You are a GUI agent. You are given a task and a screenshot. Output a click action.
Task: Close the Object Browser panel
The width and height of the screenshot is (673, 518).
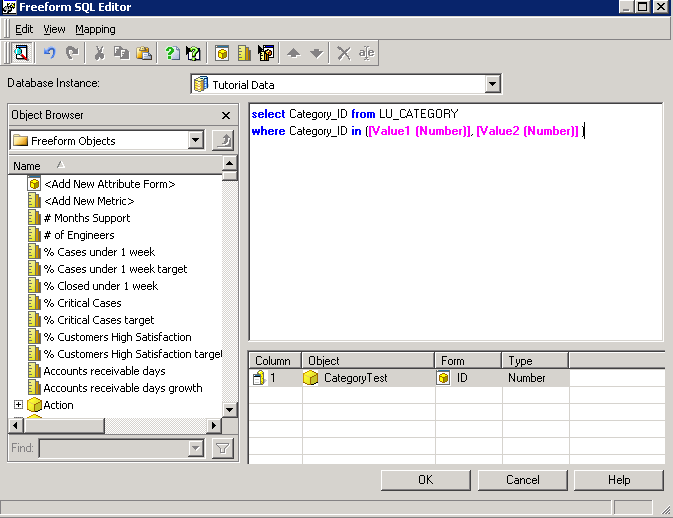(x=225, y=115)
